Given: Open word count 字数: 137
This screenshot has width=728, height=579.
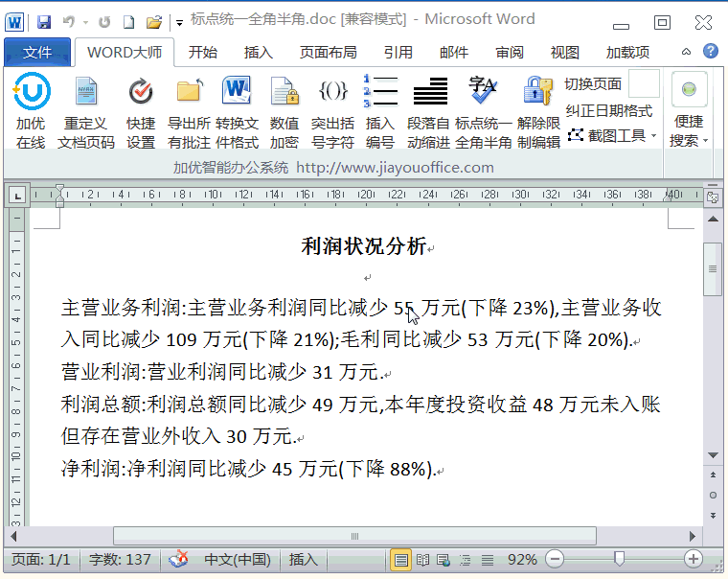Looking at the screenshot, I should point(120,559).
